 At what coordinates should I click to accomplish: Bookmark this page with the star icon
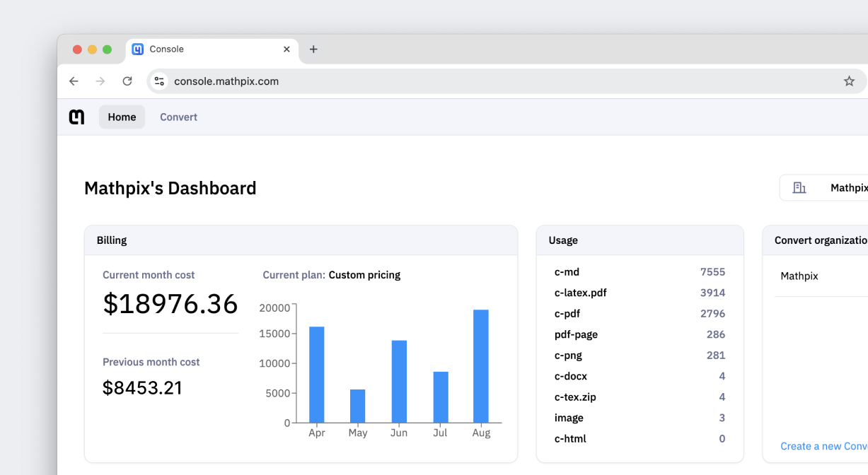[x=849, y=81]
